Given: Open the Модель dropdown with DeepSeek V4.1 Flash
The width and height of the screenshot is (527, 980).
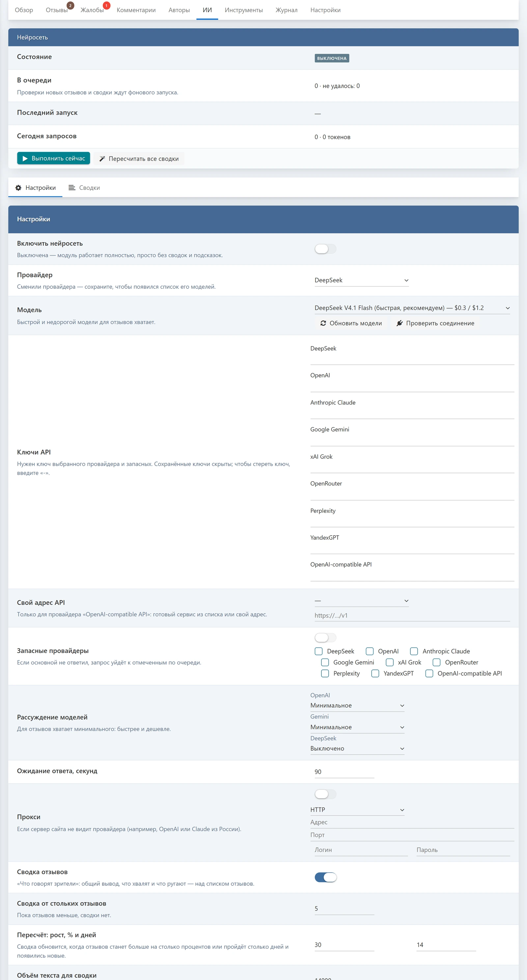Looking at the screenshot, I should coord(412,308).
